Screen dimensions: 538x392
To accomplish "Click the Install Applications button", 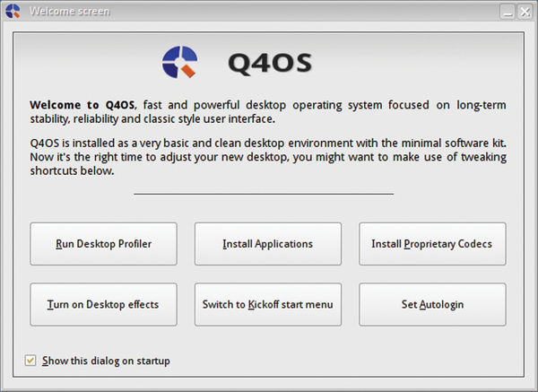I will pos(268,244).
